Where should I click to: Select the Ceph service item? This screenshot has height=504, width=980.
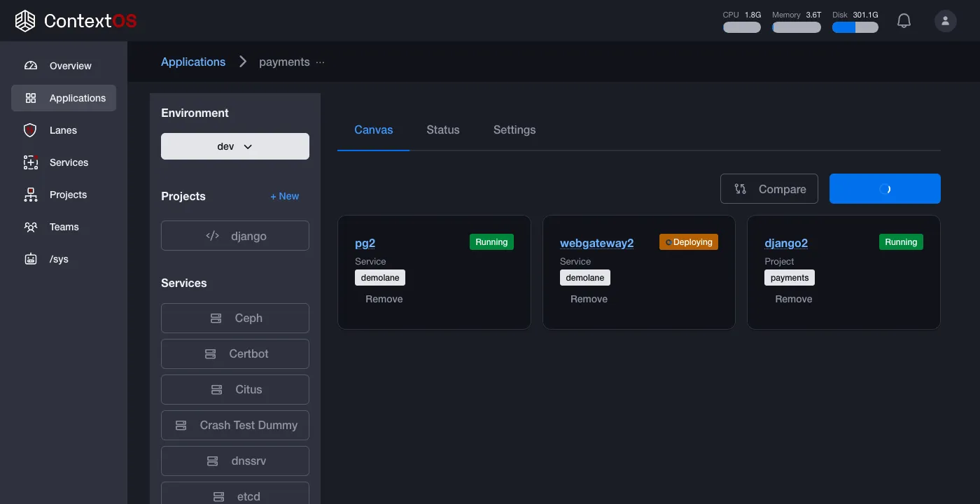pos(235,318)
